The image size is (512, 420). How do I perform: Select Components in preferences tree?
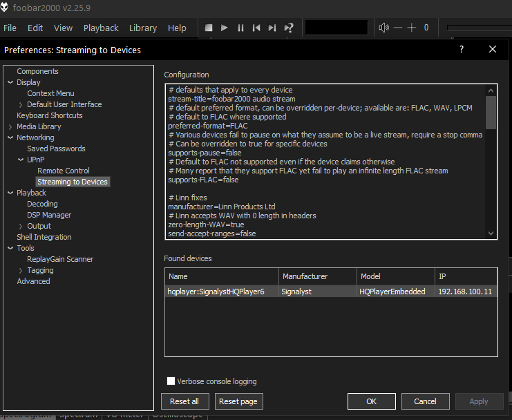click(x=37, y=71)
